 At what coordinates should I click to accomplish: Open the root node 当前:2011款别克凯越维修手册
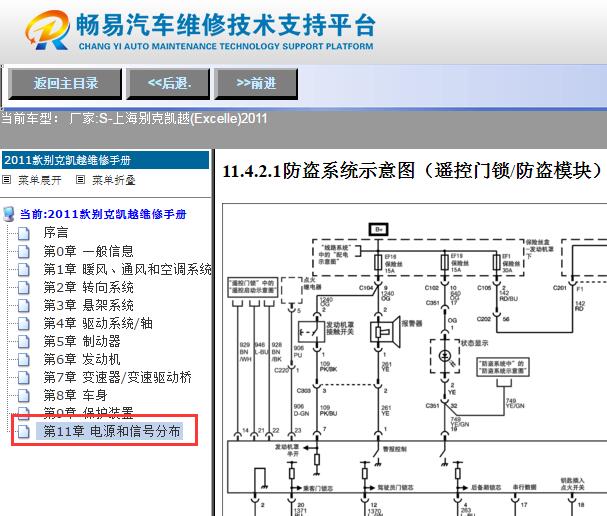[x=103, y=214]
